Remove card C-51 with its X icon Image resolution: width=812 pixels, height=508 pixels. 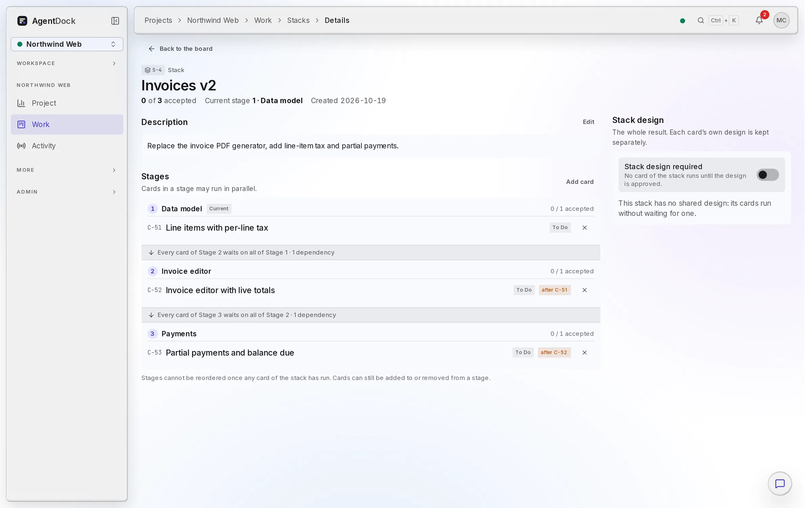(x=584, y=228)
